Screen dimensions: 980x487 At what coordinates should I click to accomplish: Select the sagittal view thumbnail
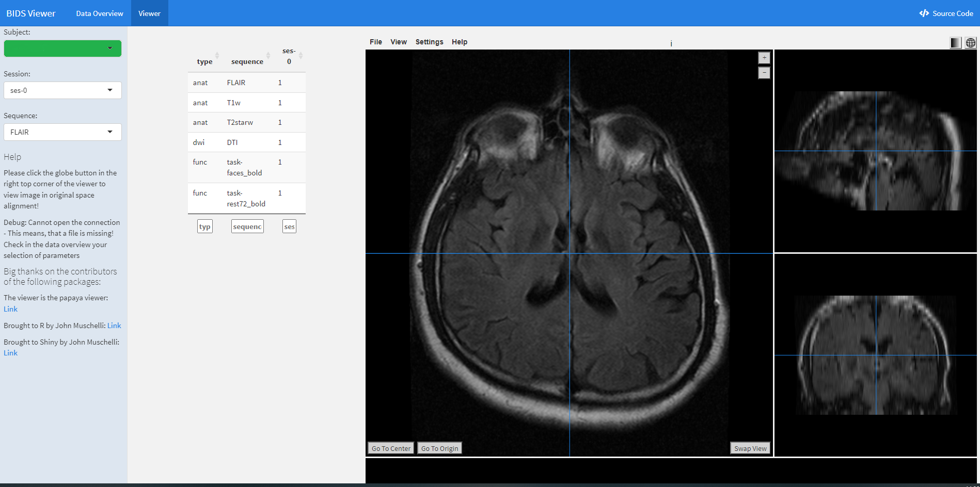875,151
